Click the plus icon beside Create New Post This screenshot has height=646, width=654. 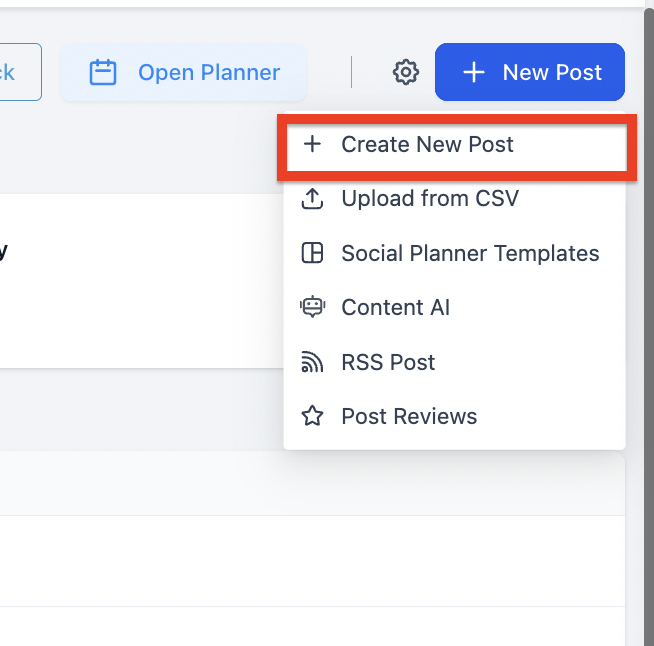tap(313, 144)
